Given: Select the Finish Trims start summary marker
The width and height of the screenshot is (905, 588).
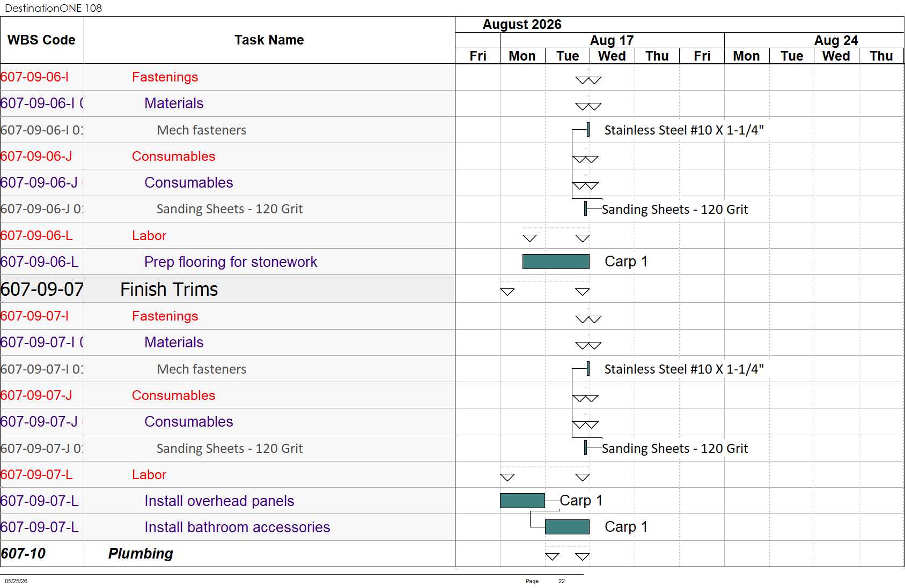Looking at the screenshot, I should (507, 292).
